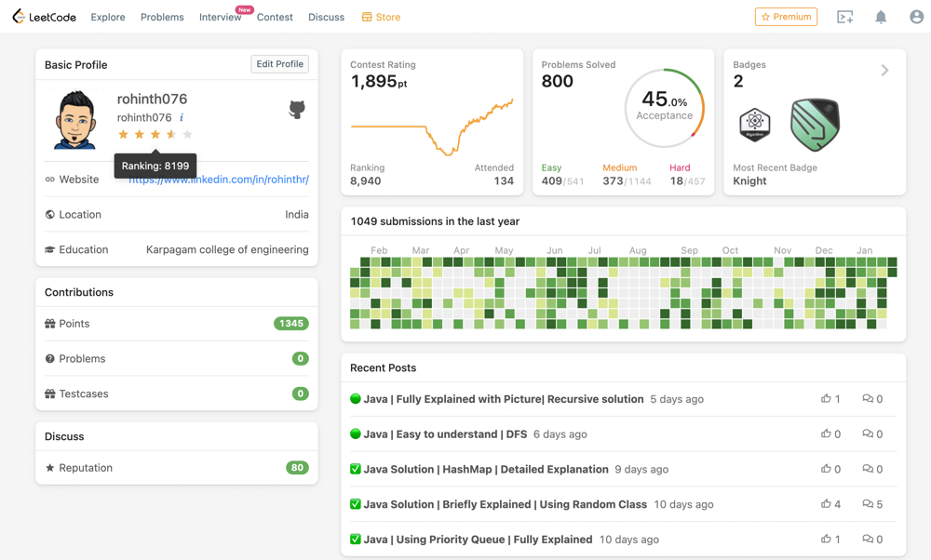The width and height of the screenshot is (931, 560).
Task: Click the Algorithm study badge icon
Action: (755, 124)
